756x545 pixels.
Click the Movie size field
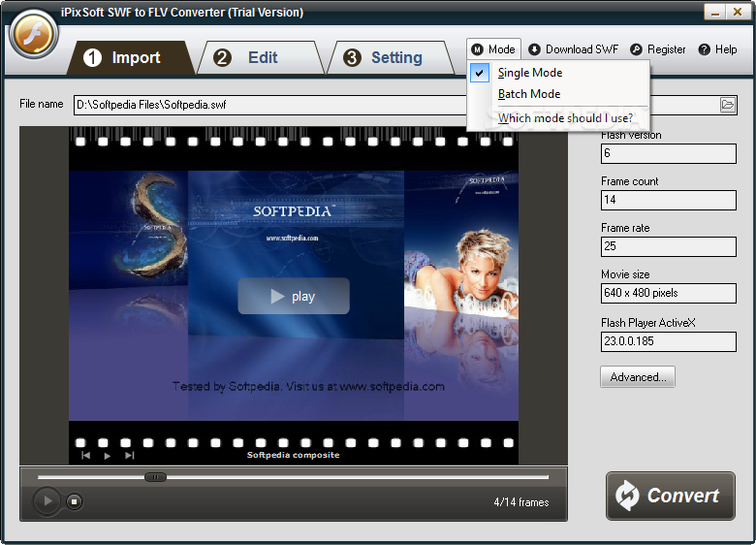tap(668, 293)
